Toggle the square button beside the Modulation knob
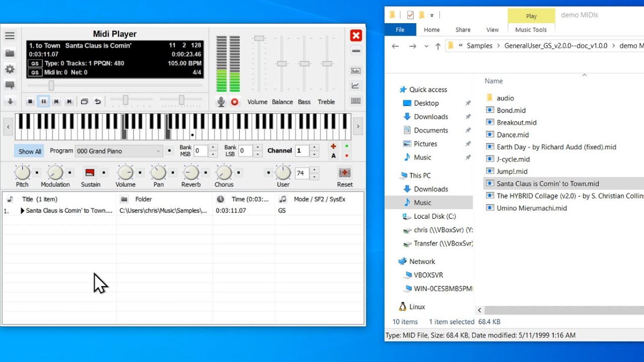The height and width of the screenshot is (362, 644). pyautogui.click(x=70, y=172)
